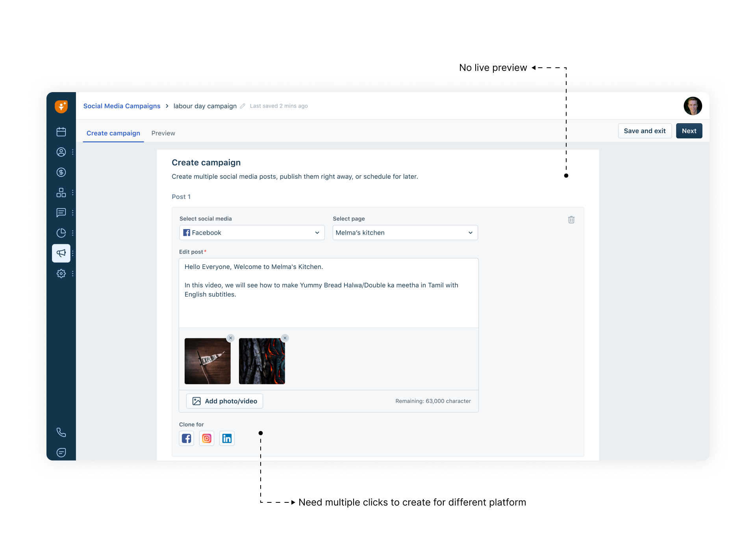Click the Remaining: 63,000 character text

[433, 401]
